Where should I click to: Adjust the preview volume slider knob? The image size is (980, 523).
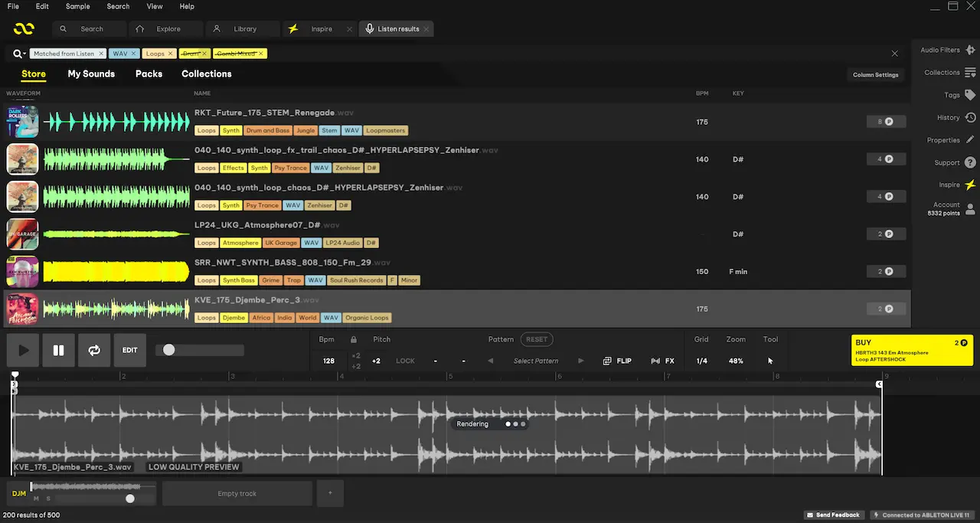(x=168, y=350)
